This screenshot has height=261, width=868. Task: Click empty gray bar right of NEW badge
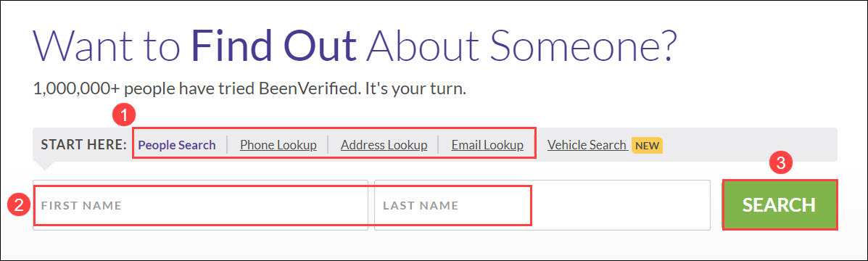[750, 146]
